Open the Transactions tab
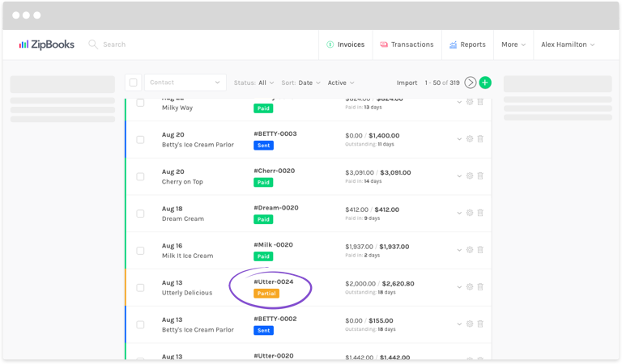Image resolution: width=622 pixels, height=364 pixels. 407,44
